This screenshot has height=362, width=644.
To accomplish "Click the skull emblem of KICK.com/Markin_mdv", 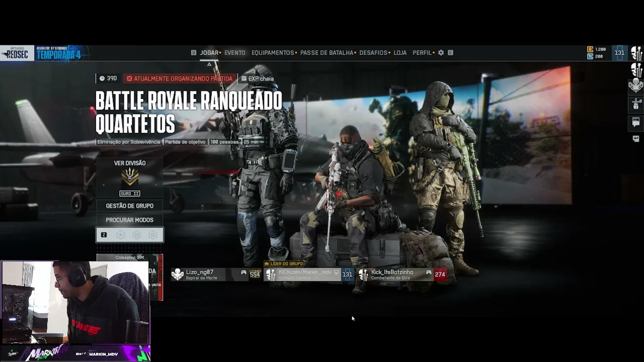I will coord(271,275).
